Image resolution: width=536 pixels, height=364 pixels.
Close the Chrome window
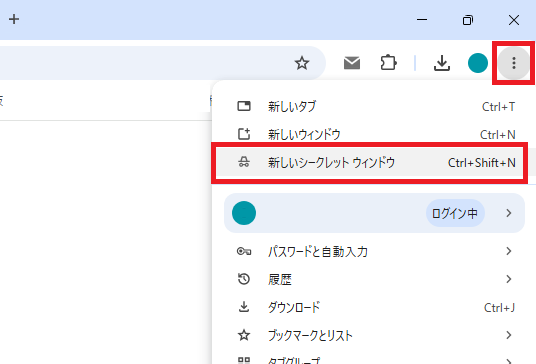[514, 20]
